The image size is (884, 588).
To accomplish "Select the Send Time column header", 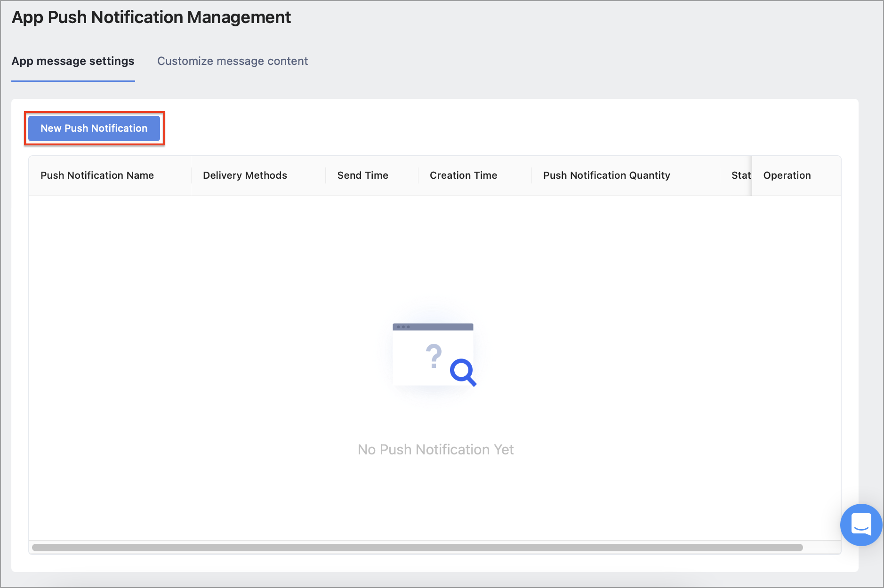I will [x=362, y=175].
